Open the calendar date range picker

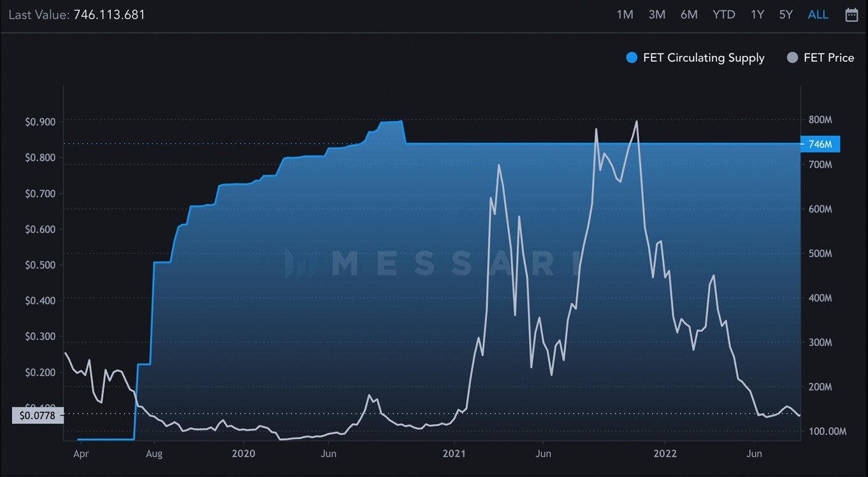pos(851,15)
